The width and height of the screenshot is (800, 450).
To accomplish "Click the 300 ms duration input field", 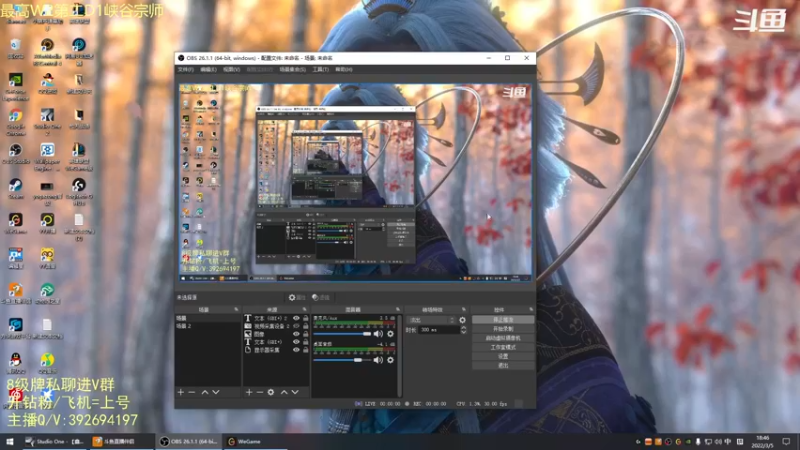I will tap(439, 330).
